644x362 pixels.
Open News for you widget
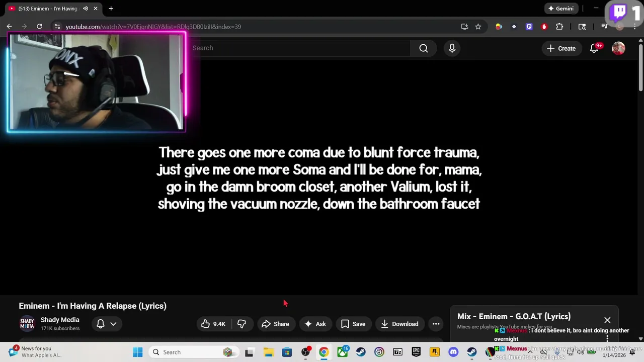35,352
